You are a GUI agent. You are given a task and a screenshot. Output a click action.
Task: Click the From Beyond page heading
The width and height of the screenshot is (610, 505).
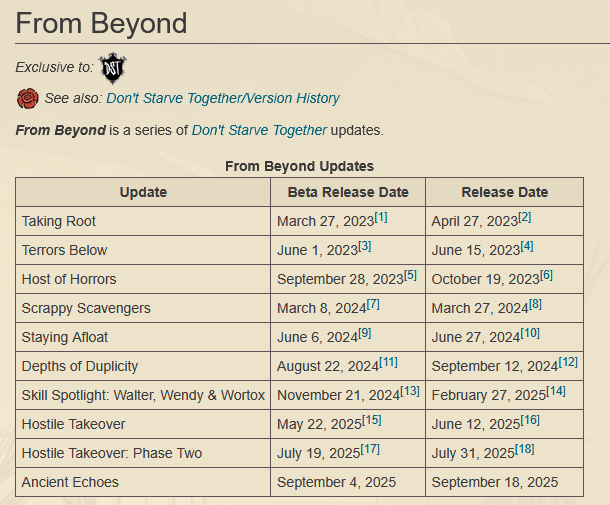click(102, 23)
